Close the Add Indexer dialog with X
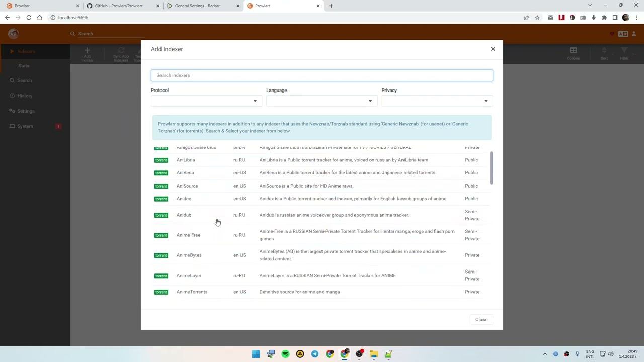This screenshot has height=362, width=644. click(x=493, y=49)
